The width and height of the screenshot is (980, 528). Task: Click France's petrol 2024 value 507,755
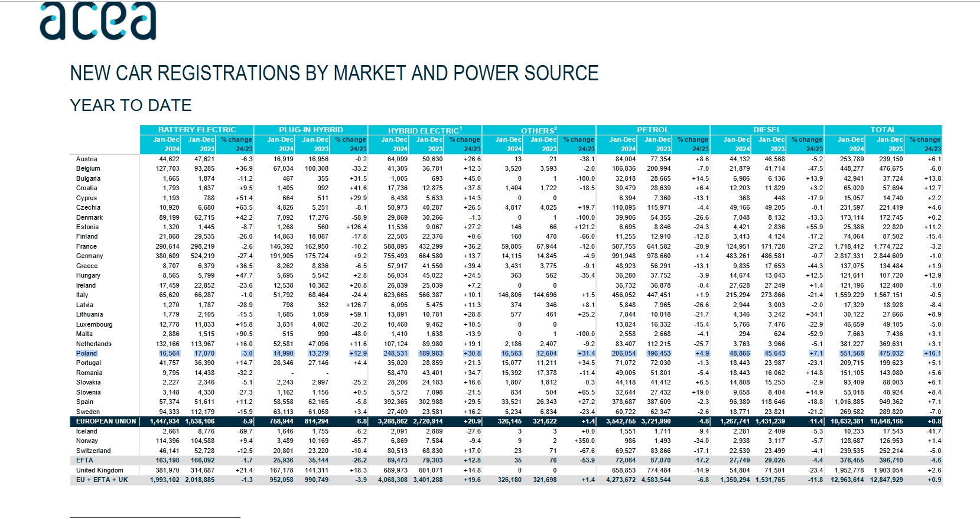pos(624,246)
